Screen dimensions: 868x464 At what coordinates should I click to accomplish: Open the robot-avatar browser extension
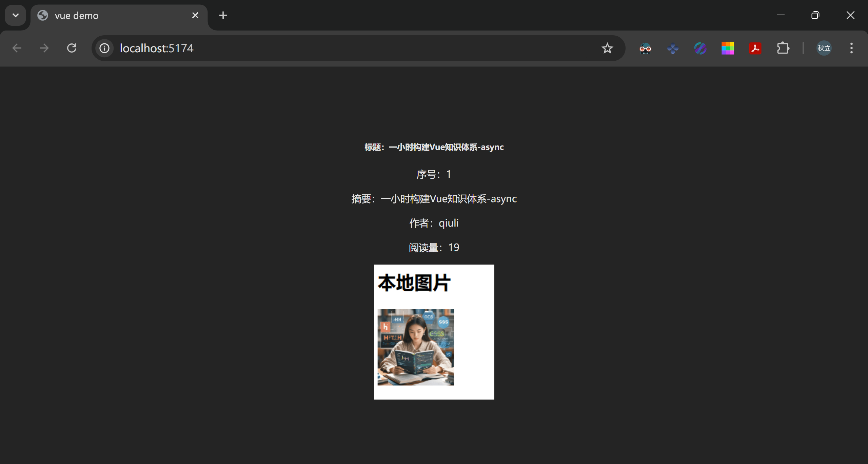pyautogui.click(x=645, y=48)
